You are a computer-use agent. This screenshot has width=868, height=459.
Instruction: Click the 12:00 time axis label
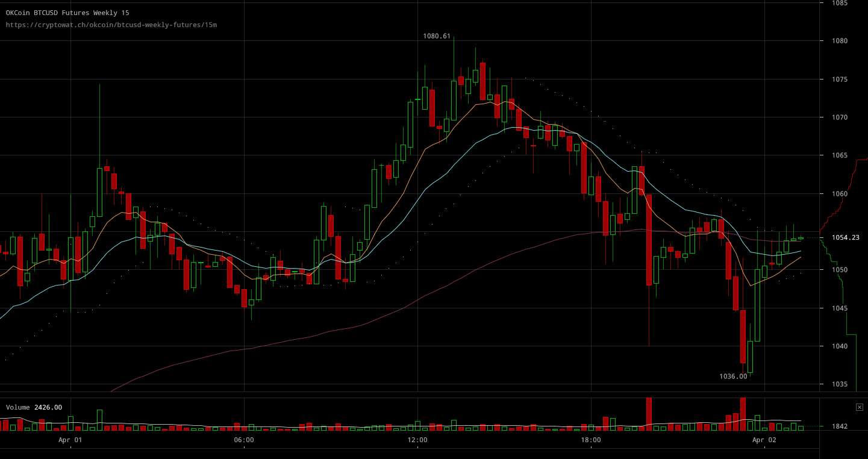tap(417, 440)
